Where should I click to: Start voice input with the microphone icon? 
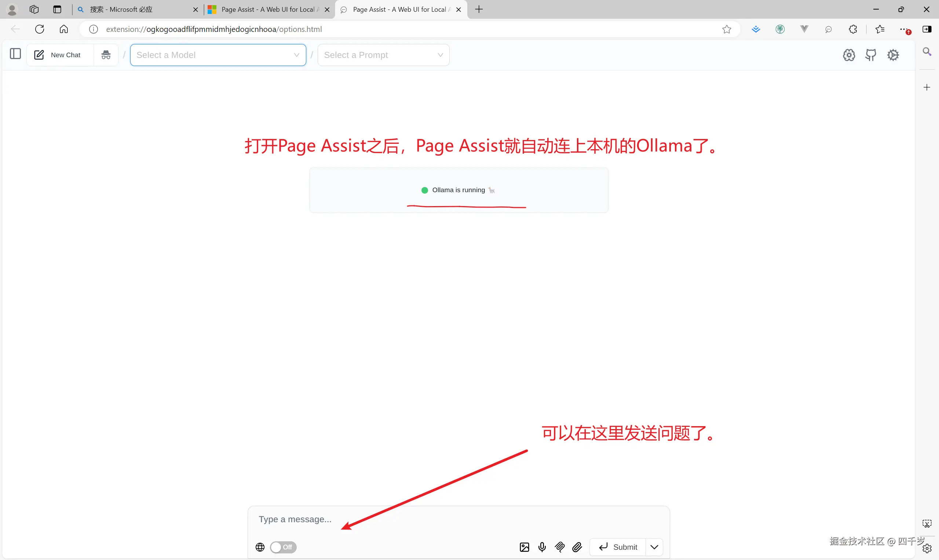click(542, 547)
